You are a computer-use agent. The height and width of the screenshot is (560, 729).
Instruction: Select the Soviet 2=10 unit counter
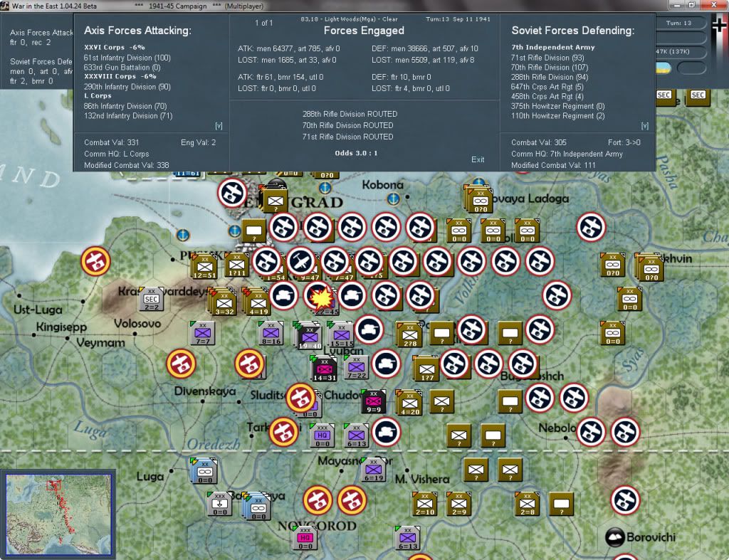424,504
